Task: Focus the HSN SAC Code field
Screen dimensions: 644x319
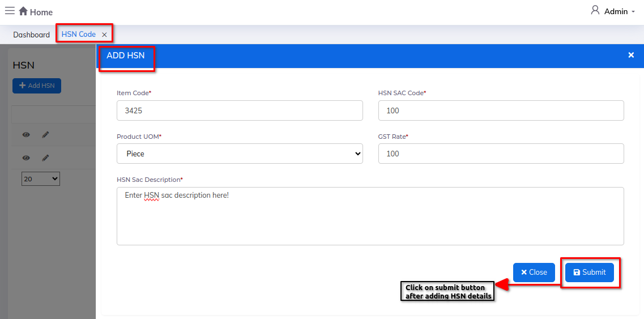Action: 501,110
